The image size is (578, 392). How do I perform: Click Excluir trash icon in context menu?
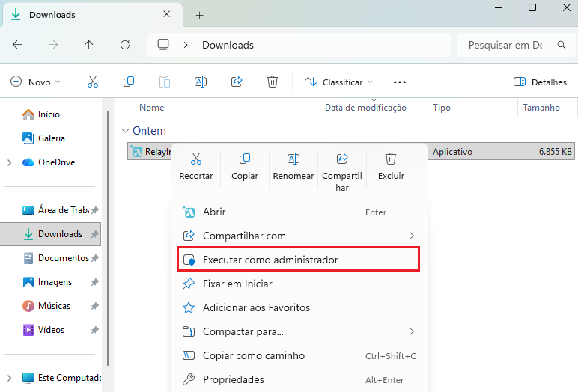click(391, 159)
